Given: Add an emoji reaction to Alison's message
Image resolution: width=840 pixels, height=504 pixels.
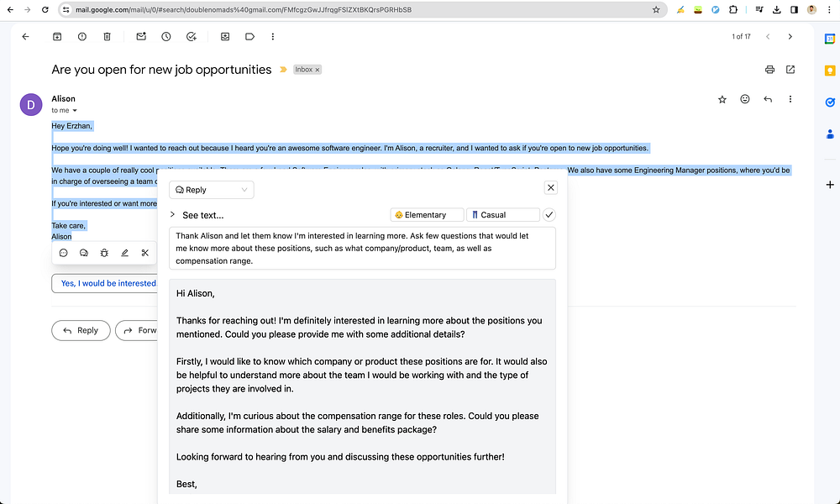Looking at the screenshot, I should pyautogui.click(x=744, y=99).
